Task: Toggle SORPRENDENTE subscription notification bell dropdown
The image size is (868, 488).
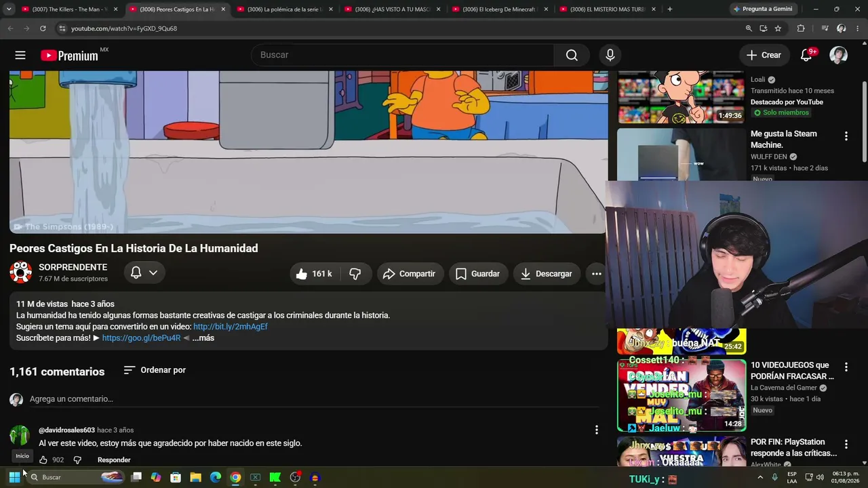Action: coord(144,272)
